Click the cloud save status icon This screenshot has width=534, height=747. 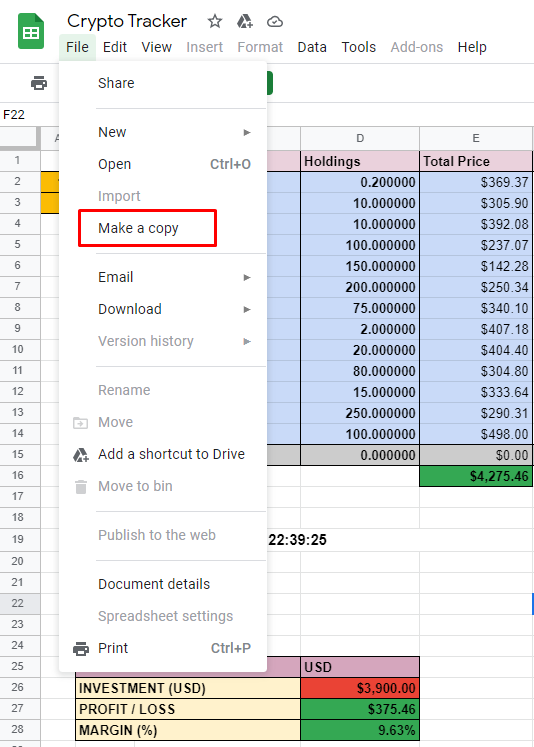(x=275, y=21)
